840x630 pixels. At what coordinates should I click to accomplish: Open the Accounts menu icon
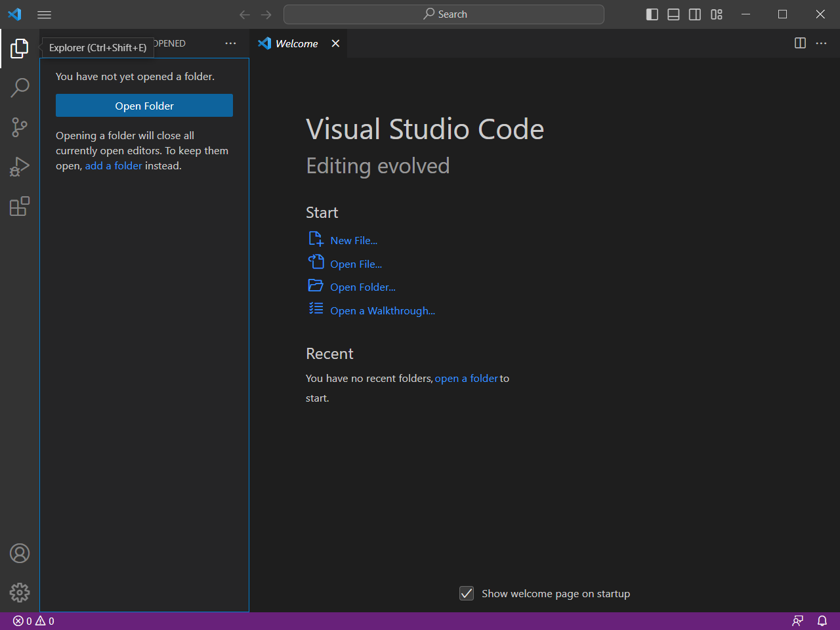click(x=20, y=553)
